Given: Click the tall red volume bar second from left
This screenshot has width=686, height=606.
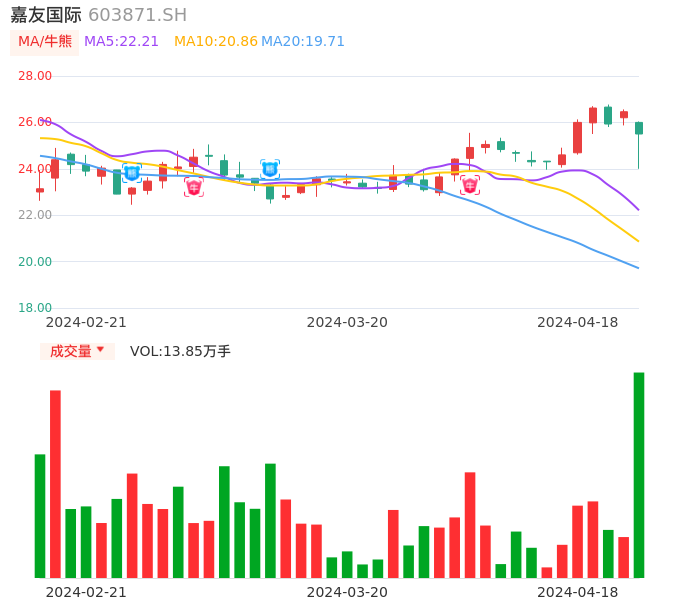Looking at the screenshot, I should [55, 484].
